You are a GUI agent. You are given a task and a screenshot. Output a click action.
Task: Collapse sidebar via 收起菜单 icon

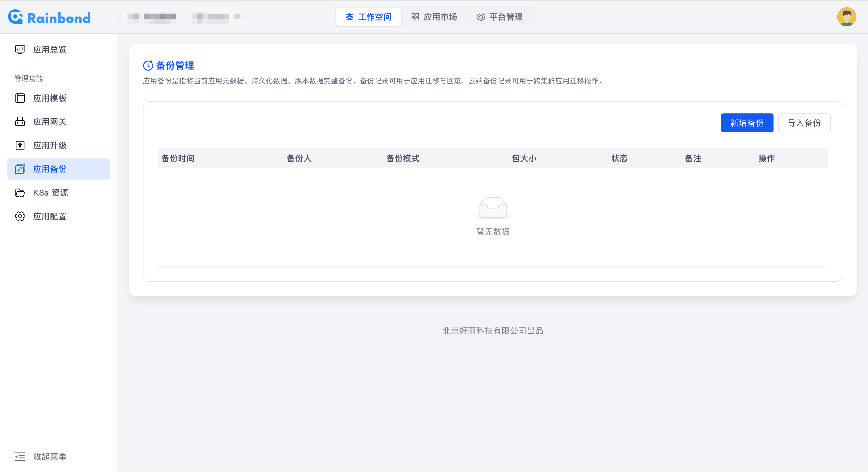click(20, 456)
